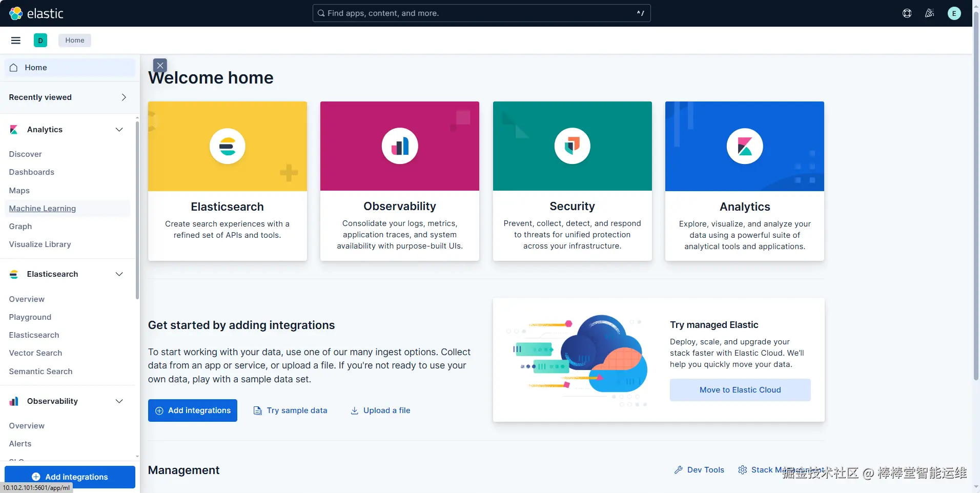Viewport: 980px width, 493px height.
Task: Click the Security card shield icon
Action: pos(572,146)
